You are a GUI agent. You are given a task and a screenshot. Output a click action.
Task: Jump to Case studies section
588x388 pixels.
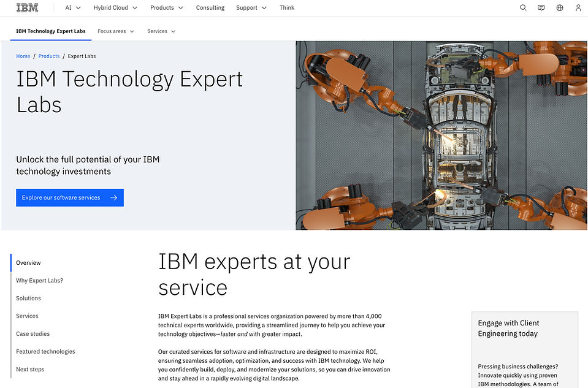(32, 333)
